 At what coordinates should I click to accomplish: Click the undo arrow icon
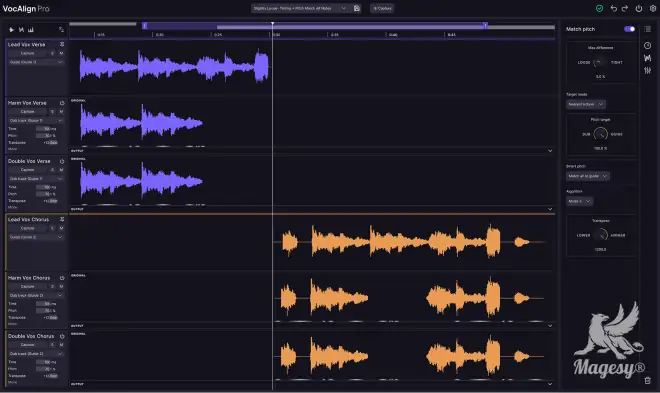614,8
